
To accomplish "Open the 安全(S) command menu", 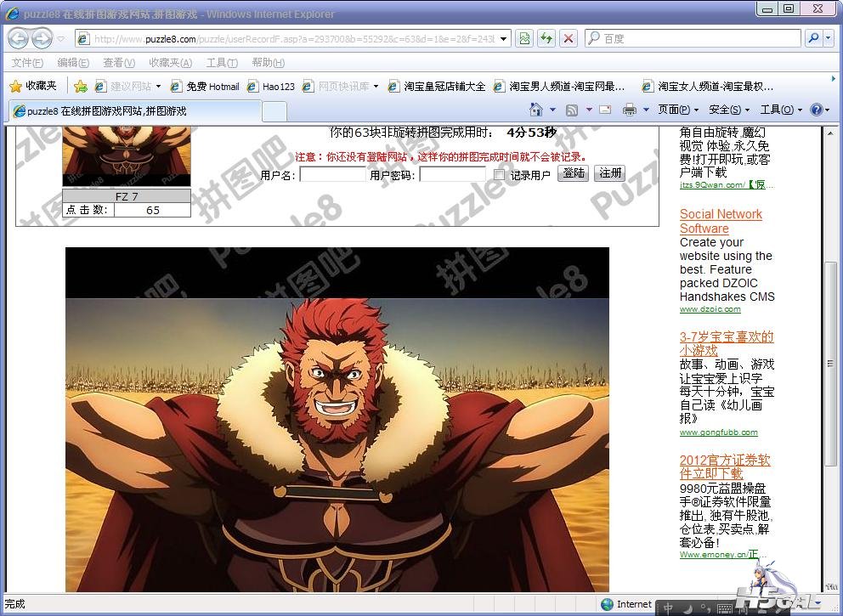I will pos(729,110).
